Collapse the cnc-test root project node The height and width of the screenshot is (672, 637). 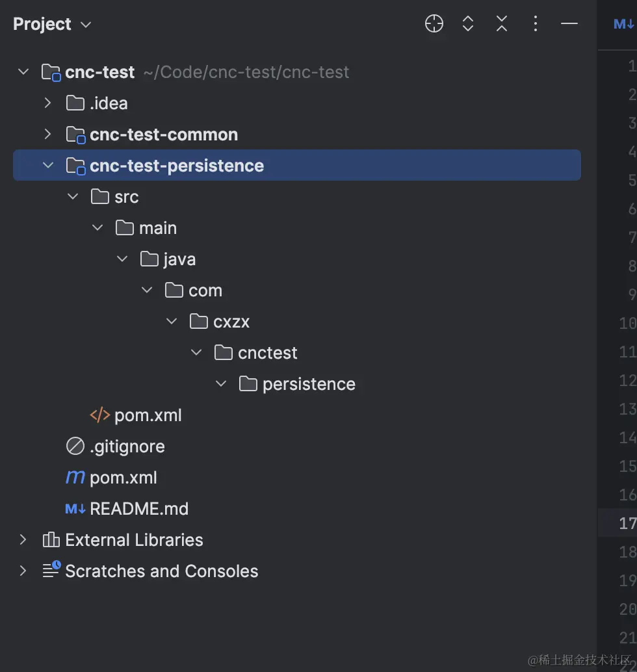(23, 71)
